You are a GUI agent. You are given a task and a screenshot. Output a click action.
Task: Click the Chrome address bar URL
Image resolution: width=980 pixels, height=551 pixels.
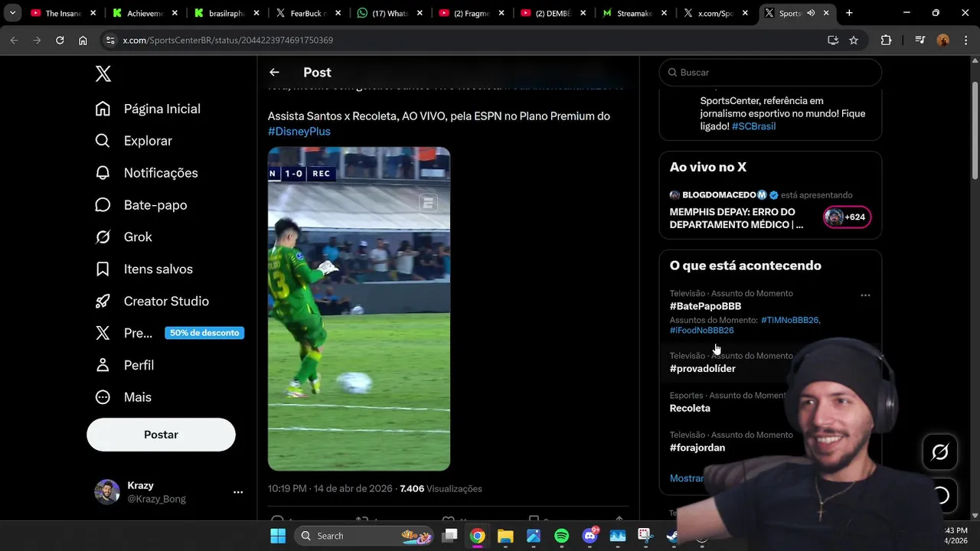228,40
